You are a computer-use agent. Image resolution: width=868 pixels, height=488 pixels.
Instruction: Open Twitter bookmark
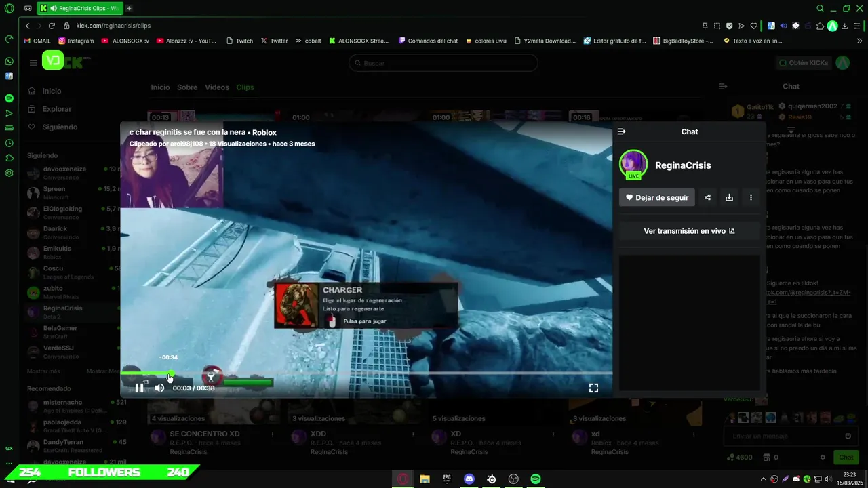(x=274, y=41)
